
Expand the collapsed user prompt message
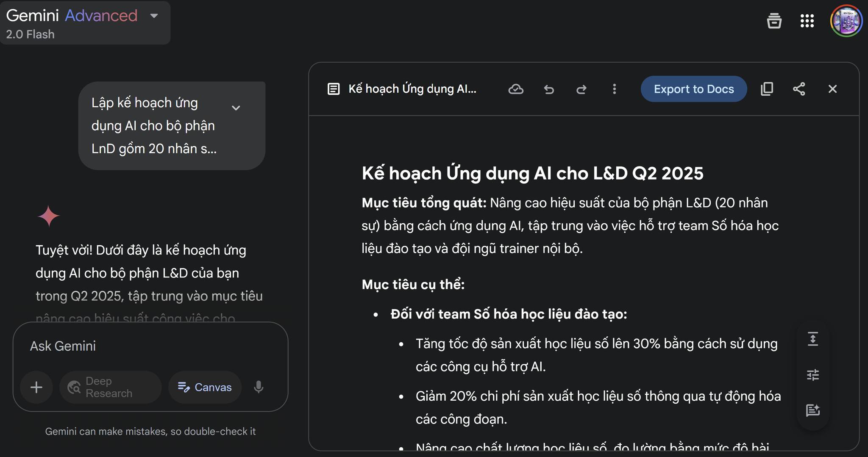236,108
